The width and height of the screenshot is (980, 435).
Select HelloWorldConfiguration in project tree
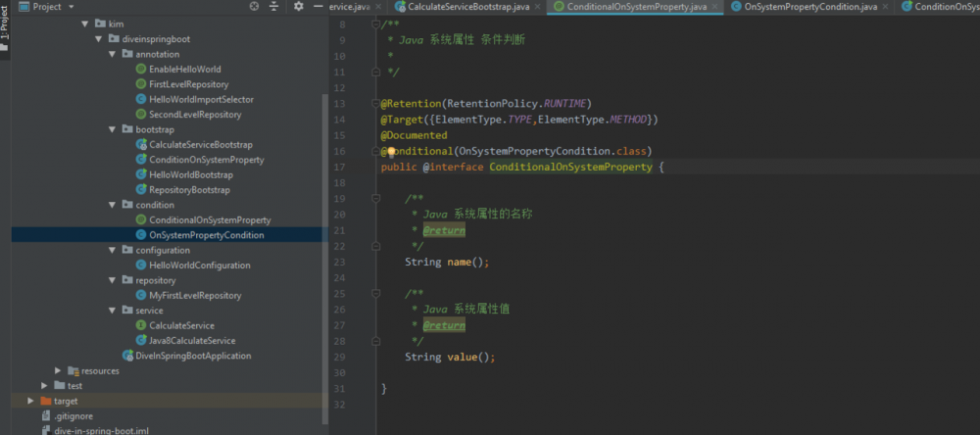click(x=199, y=265)
